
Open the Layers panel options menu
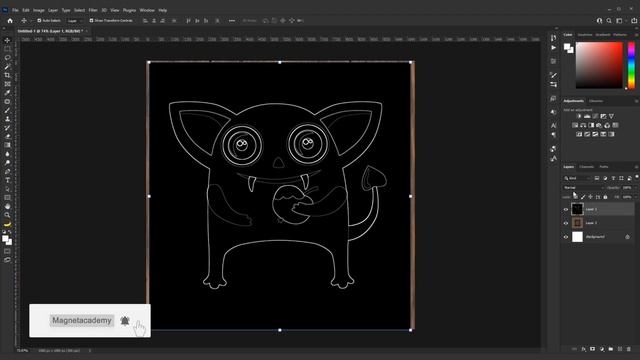coord(636,167)
